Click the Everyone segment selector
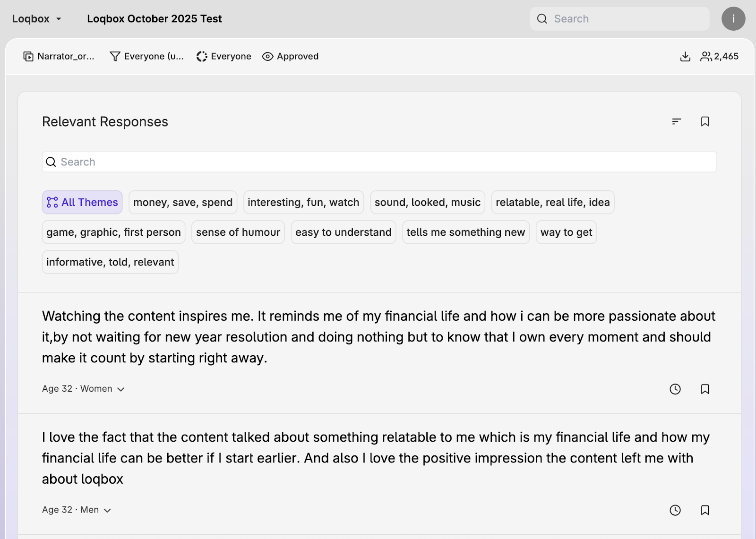The height and width of the screenshot is (539, 756). tap(224, 57)
